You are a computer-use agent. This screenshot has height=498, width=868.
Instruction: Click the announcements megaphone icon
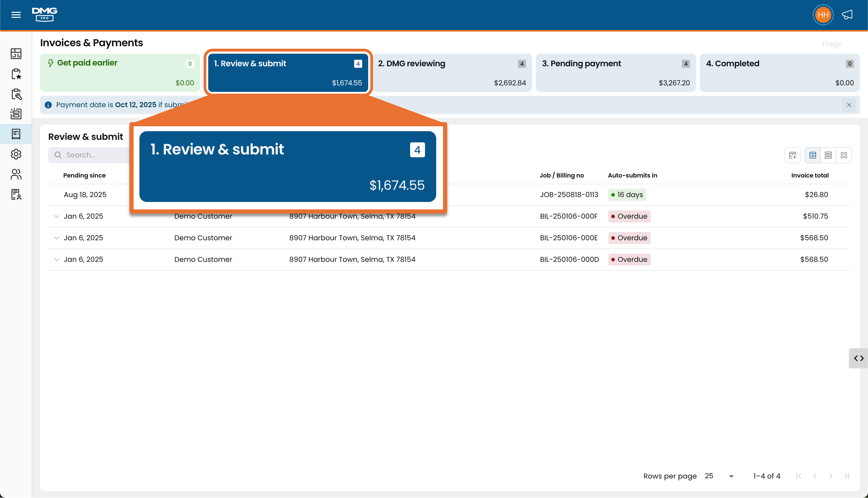pyautogui.click(x=847, y=15)
